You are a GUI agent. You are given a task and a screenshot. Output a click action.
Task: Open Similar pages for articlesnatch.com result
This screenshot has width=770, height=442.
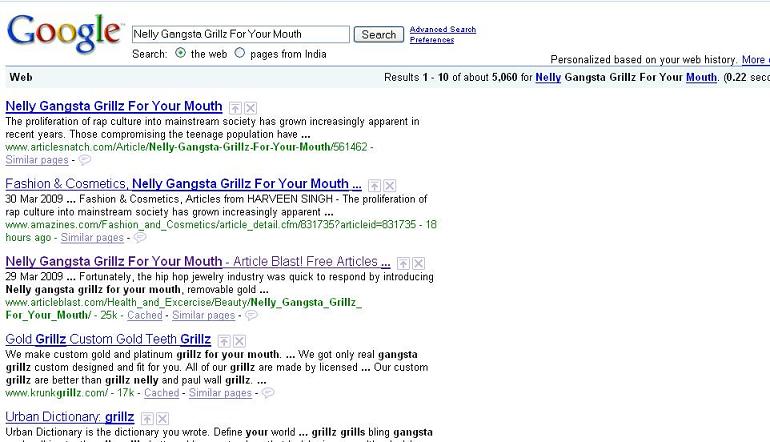tap(37, 160)
